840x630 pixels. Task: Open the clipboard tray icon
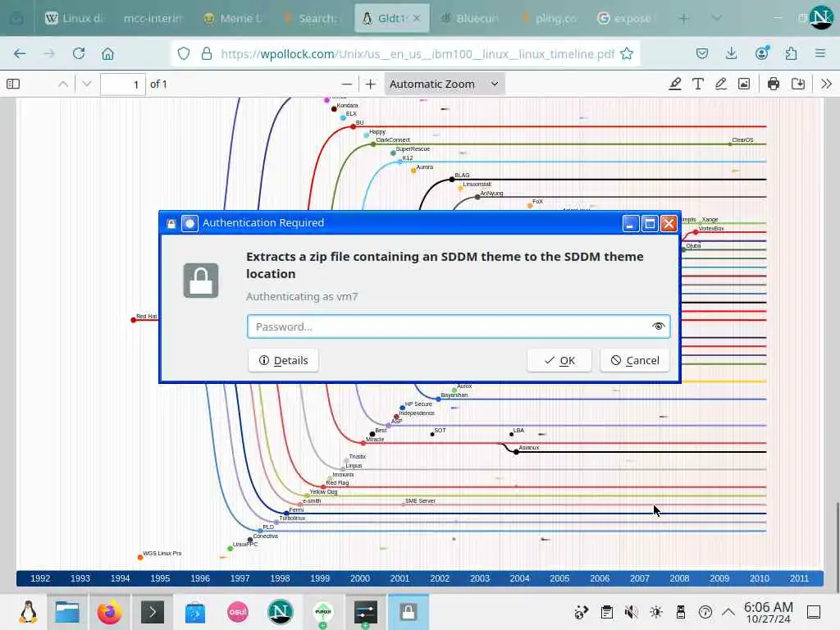(606, 612)
